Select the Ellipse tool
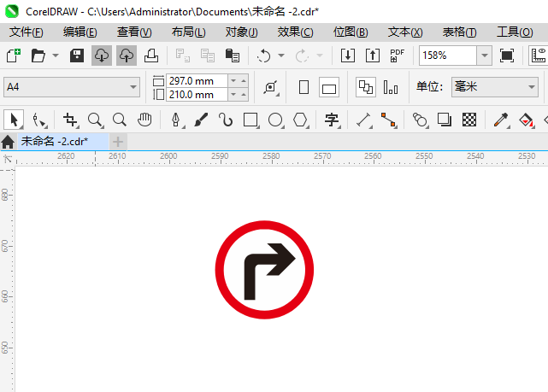The width and height of the screenshot is (548, 392). [x=275, y=120]
